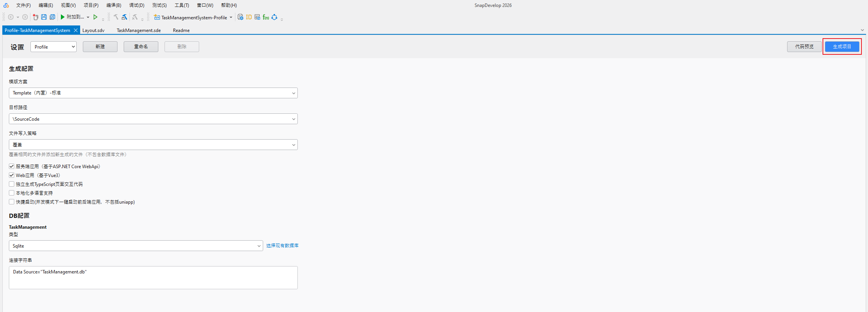868x312 pixels.
Task: Click the 新建 button
Action: (100, 47)
